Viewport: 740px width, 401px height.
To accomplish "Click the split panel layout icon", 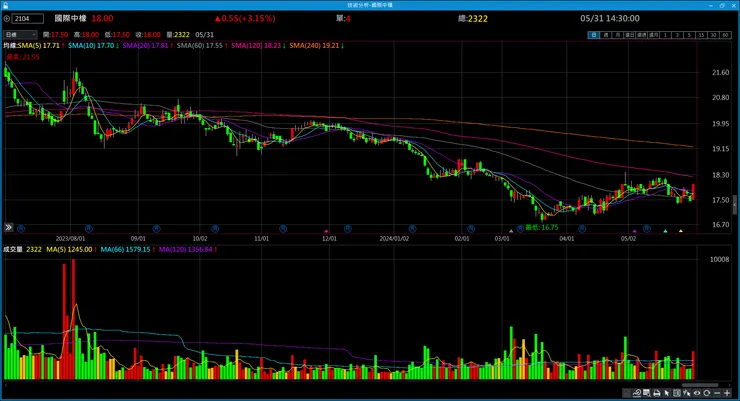I will coord(677,393).
